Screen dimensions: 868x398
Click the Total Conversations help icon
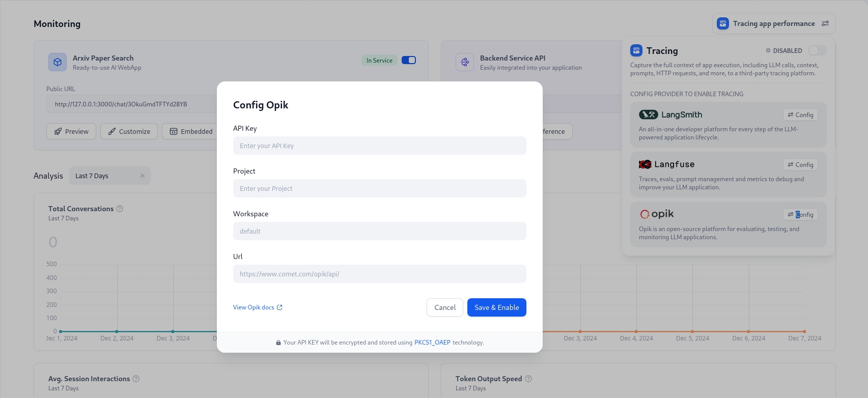[120, 209]
